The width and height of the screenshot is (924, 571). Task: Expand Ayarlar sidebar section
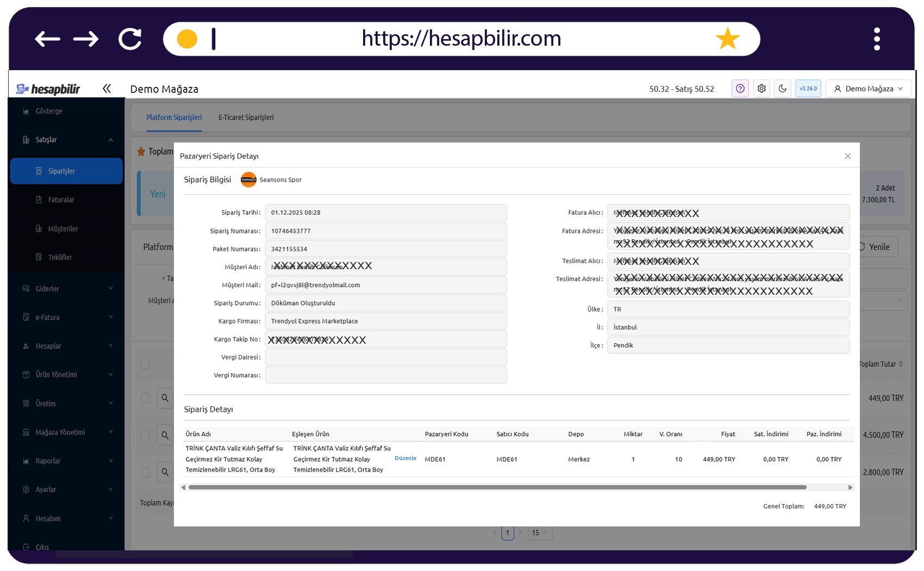66,489
